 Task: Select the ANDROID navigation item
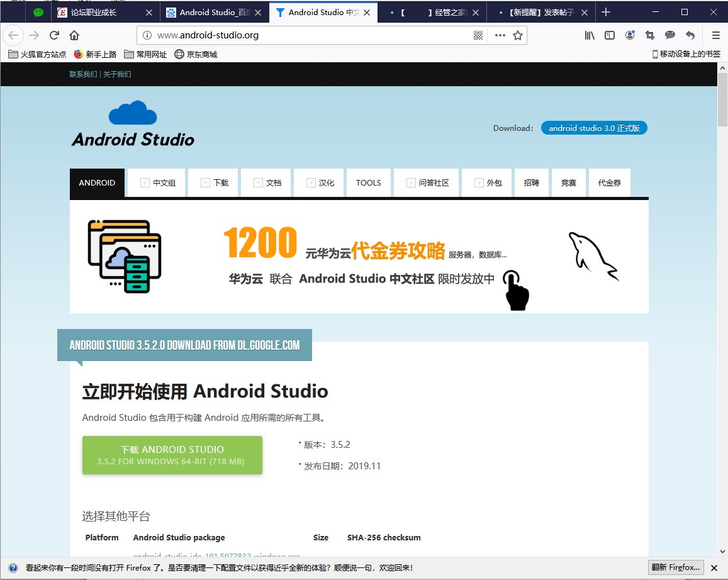coord(97,183)
